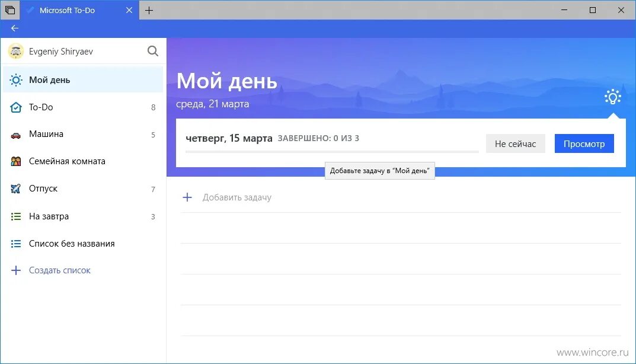The width and height of the screenshot is (636, 364).
Task: Click the Добавить задачу input field
Action: [401, 197]
